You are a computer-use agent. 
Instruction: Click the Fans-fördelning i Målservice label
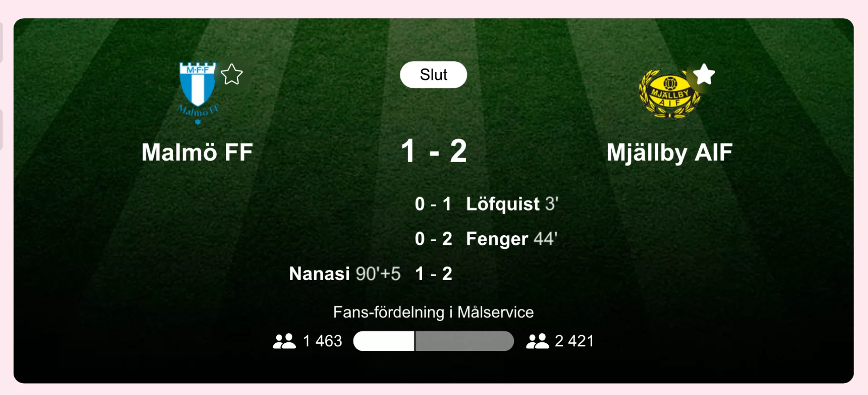[x=433, y=312]
